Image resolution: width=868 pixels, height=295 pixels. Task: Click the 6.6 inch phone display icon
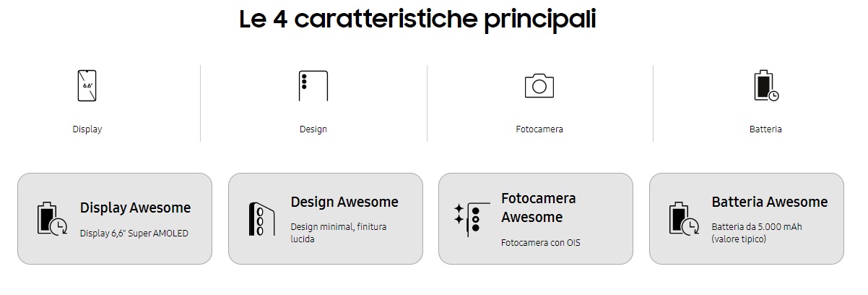87,85
